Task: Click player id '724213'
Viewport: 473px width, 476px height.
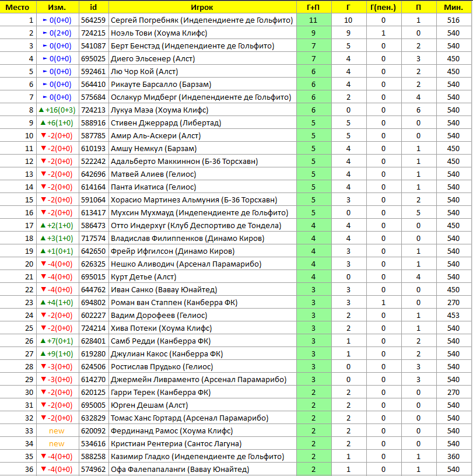Action: pos(93,110)
